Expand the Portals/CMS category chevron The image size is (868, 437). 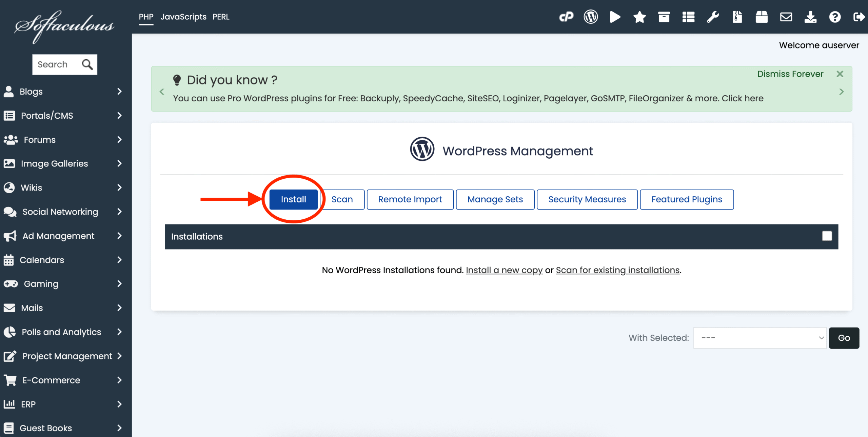pyautogui.click(x=119, y=116)
